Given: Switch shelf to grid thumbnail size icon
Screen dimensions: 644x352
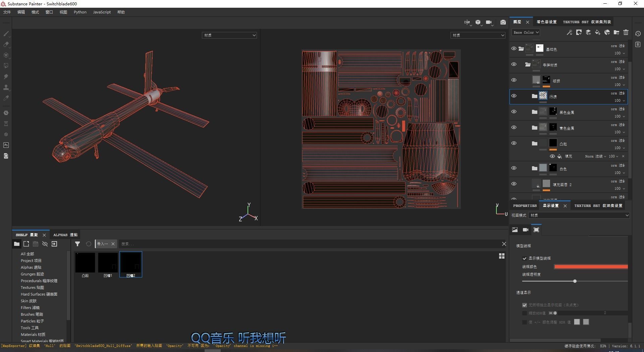Looking at the screenshot, I should coord(501,256).
